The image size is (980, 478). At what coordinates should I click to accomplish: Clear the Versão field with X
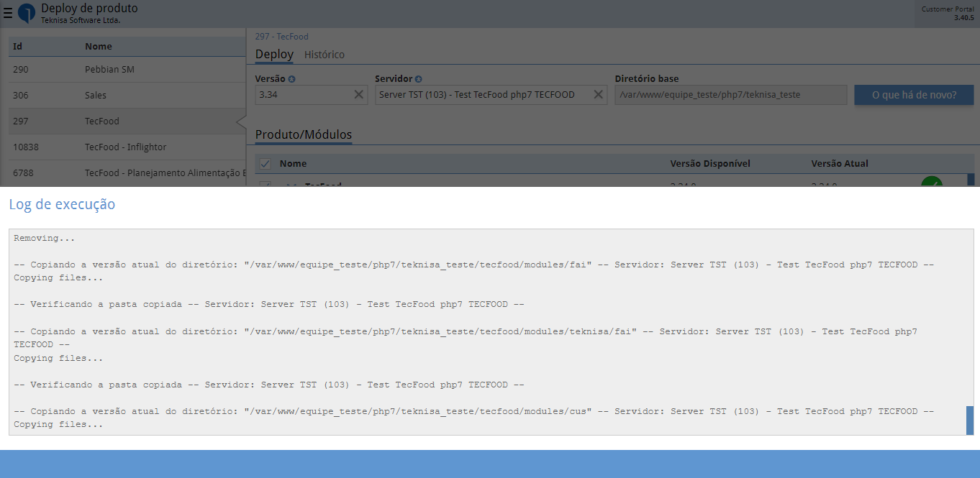[x=359, y=94]
